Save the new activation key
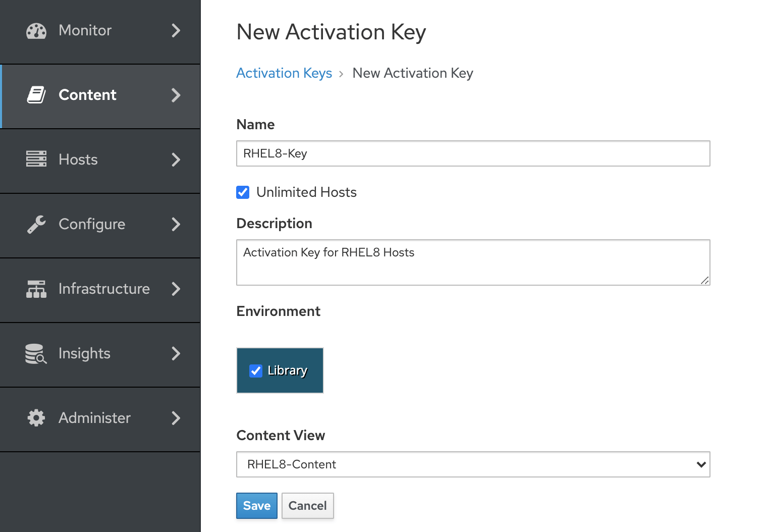Screen dimensions: 766x532 point(256,506)
